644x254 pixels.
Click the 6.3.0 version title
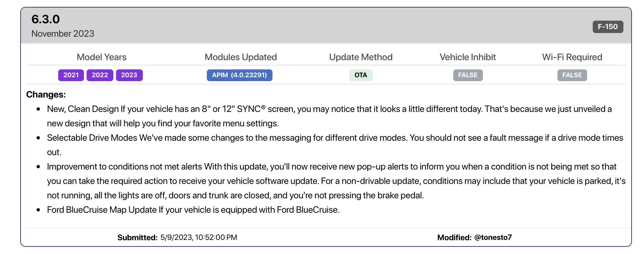(x=45, y=19)
